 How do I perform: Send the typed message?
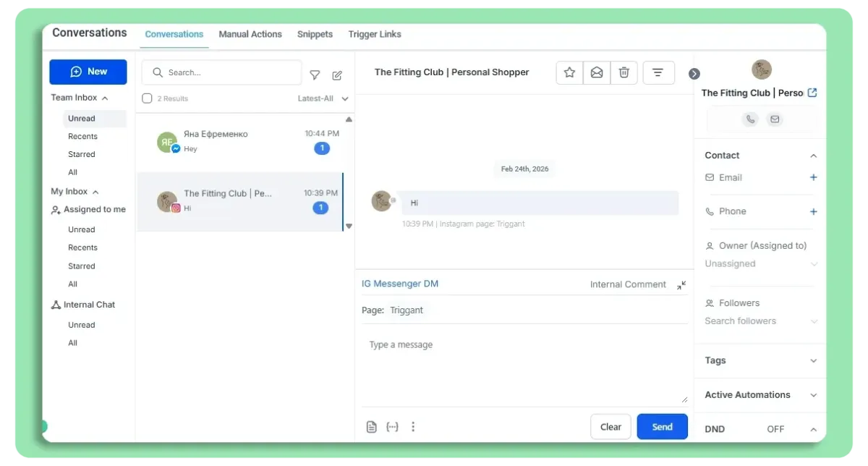tap(662, 426)
